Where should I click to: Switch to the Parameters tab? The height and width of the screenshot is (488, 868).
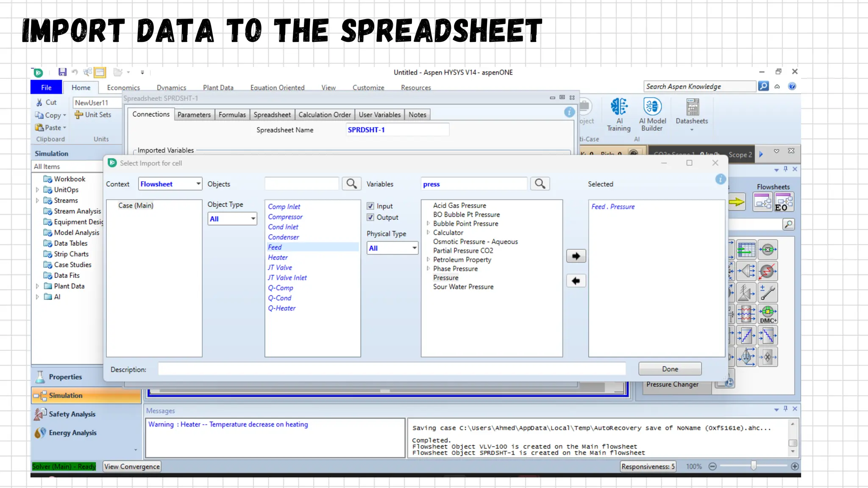point(194,115)
